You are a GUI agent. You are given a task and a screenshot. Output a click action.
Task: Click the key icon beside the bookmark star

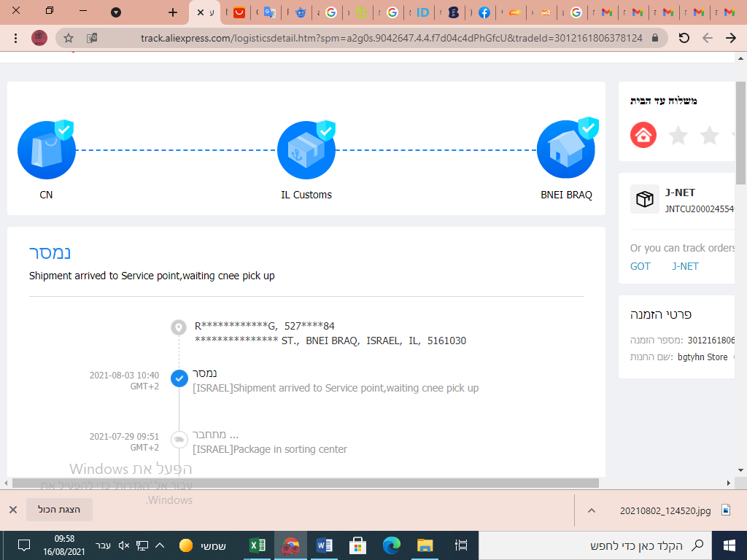coord(92,38)
